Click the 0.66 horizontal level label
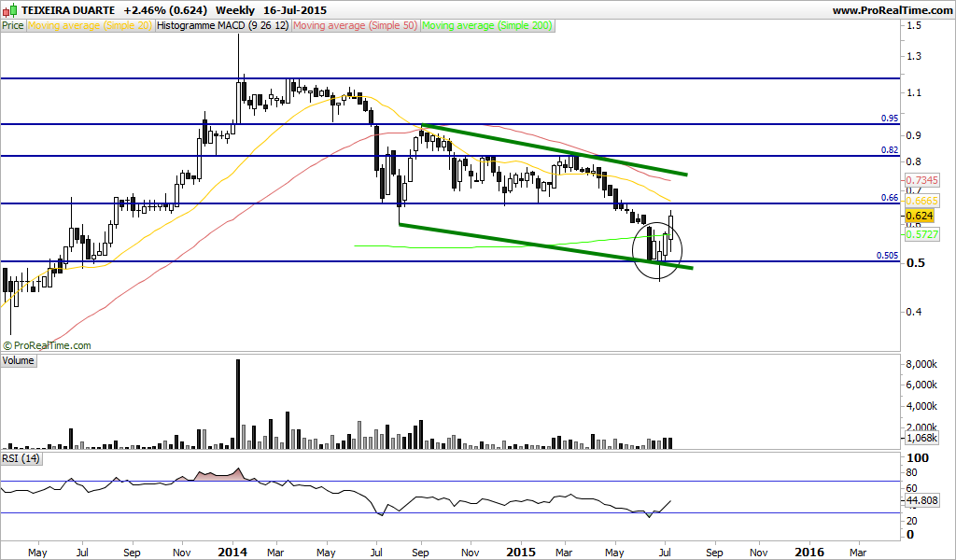Screen dimensions: 956x560 point(890,198)
